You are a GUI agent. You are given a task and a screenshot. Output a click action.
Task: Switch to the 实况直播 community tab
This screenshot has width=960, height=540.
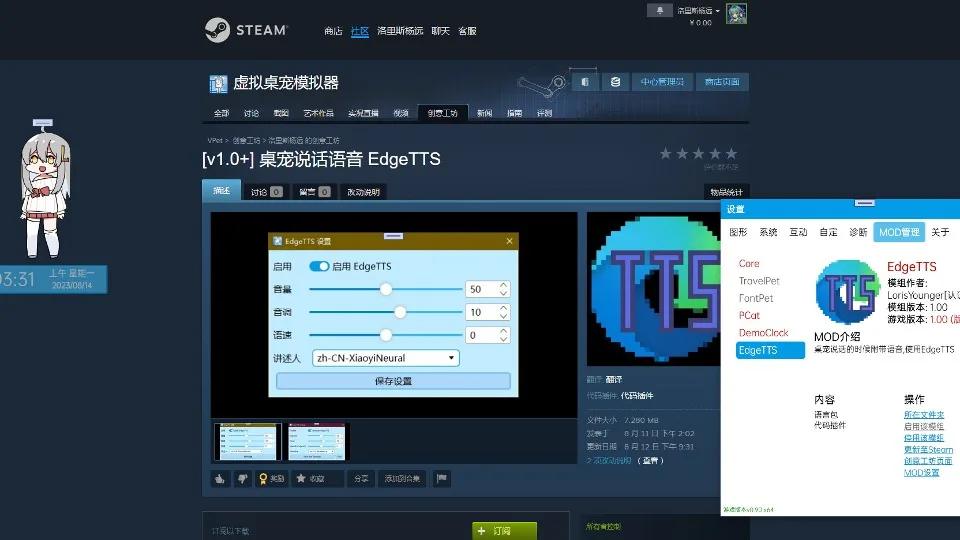click(363, 113)
